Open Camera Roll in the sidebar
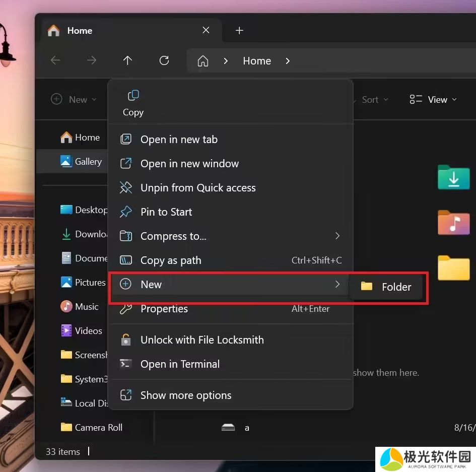The image size is (476, 472). (98, 428)
